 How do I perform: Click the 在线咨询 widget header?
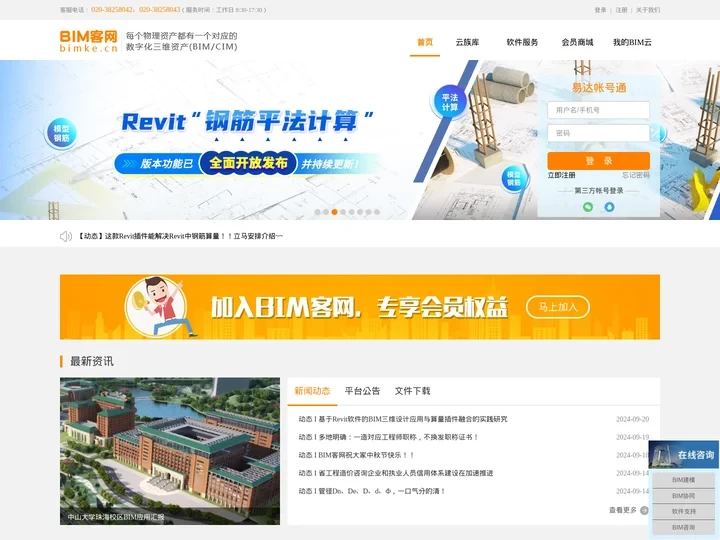coord(683,455)
